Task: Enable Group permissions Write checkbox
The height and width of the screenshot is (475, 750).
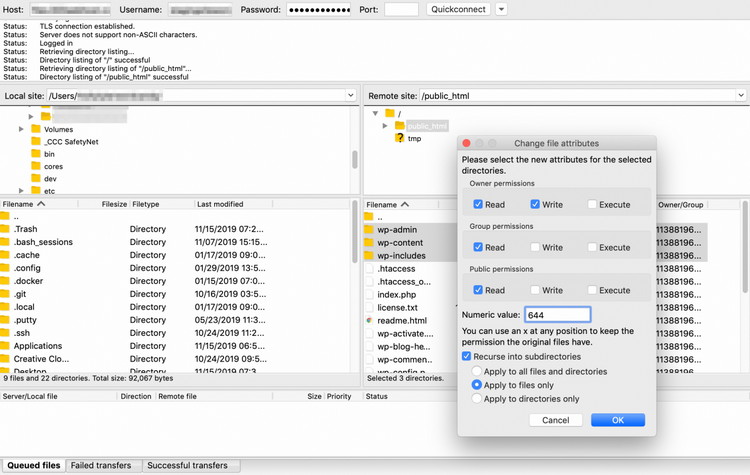Action: coord(535,247)
